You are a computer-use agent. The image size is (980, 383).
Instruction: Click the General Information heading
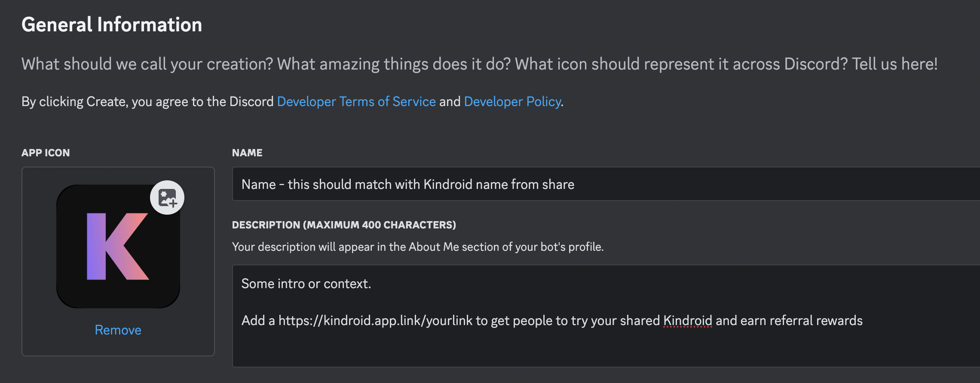[112, 24]
